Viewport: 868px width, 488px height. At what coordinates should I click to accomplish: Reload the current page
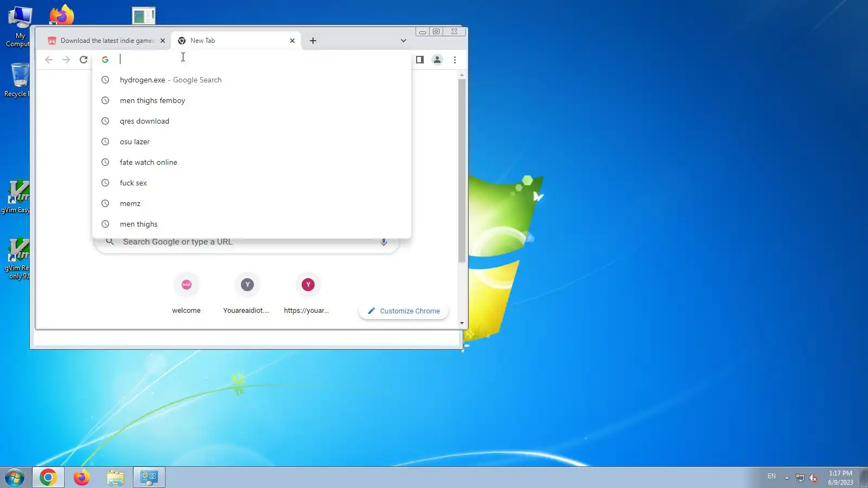(84, 60)
